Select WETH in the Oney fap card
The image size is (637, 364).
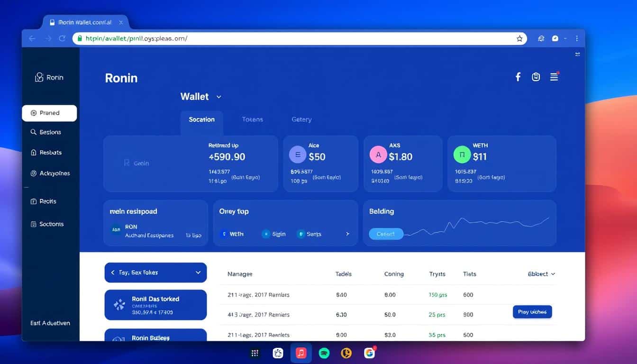[x=232, y=234]
